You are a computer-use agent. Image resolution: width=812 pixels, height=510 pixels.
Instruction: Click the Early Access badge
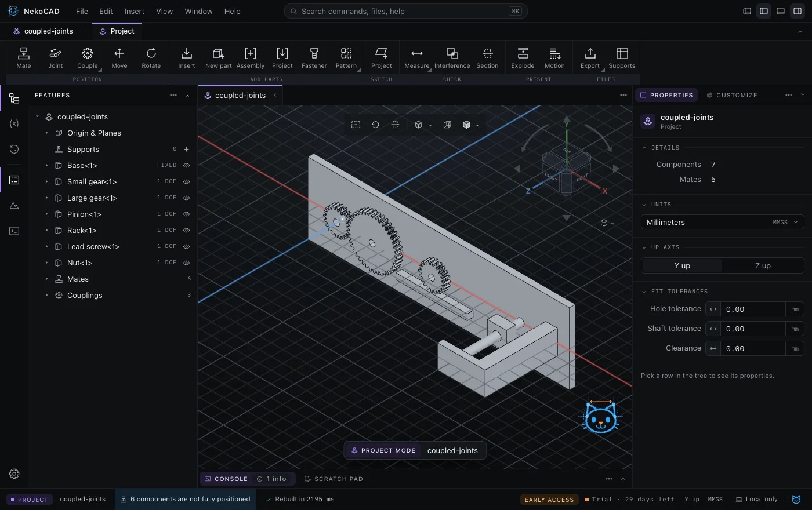tap(549, 500)
